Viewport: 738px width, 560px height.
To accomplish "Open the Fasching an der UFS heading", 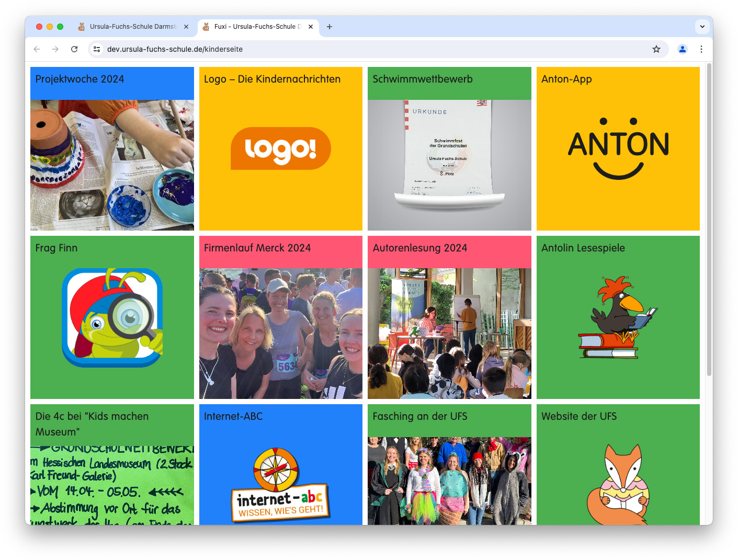I will tap(420, 416).
